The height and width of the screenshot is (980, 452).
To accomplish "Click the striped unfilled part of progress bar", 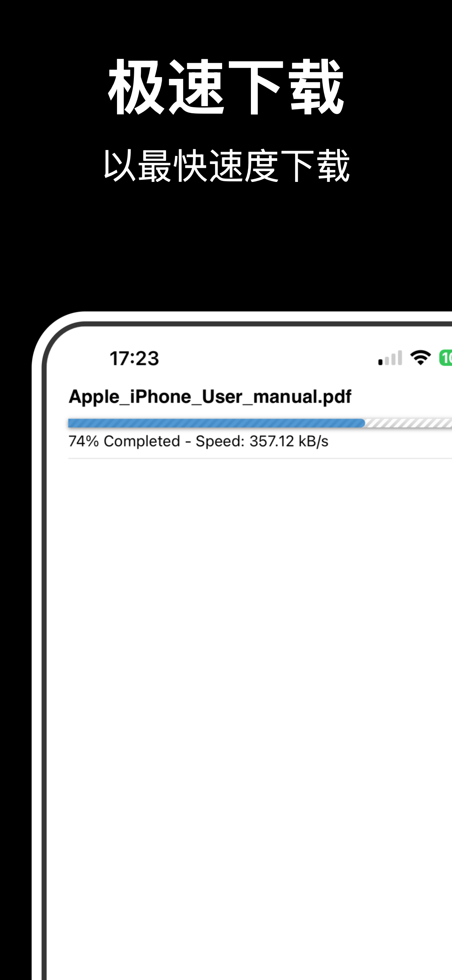I will [x=409, y=423].
